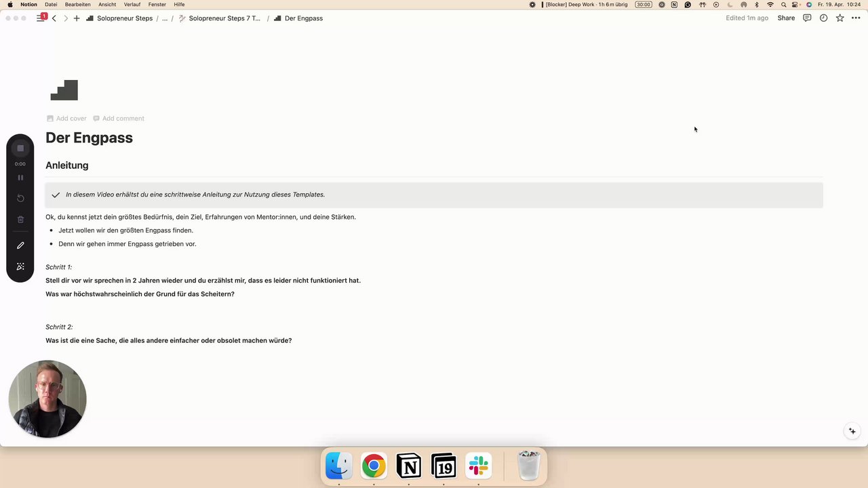
Task: Open the Notion AI sparkle button
Action: tap(852, 431)
